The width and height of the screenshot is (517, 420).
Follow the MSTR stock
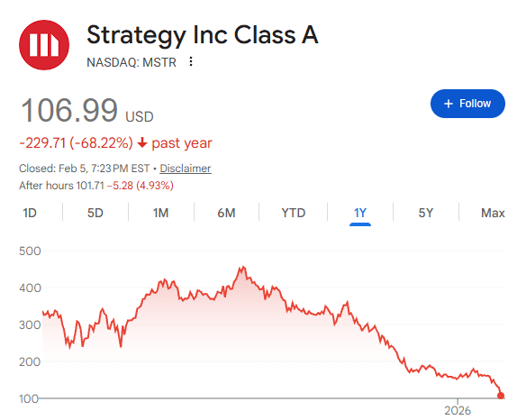pyautogui.click(x=467, y=104)
